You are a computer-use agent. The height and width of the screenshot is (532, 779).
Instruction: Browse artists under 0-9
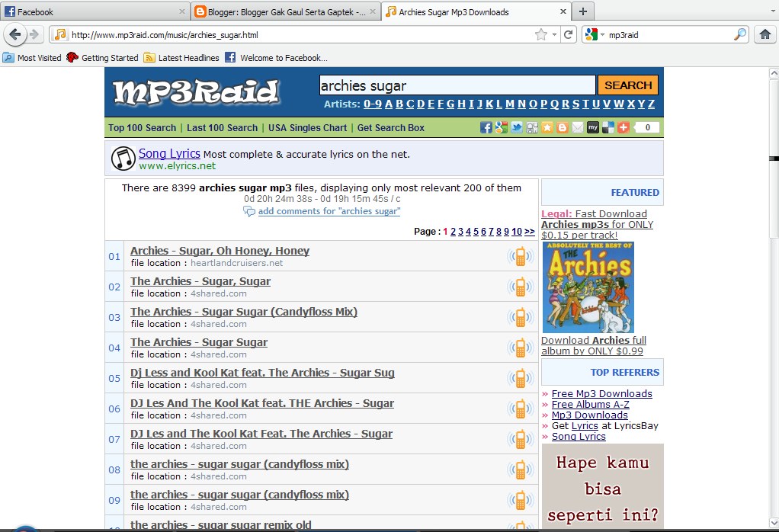[x=373, y=104]
